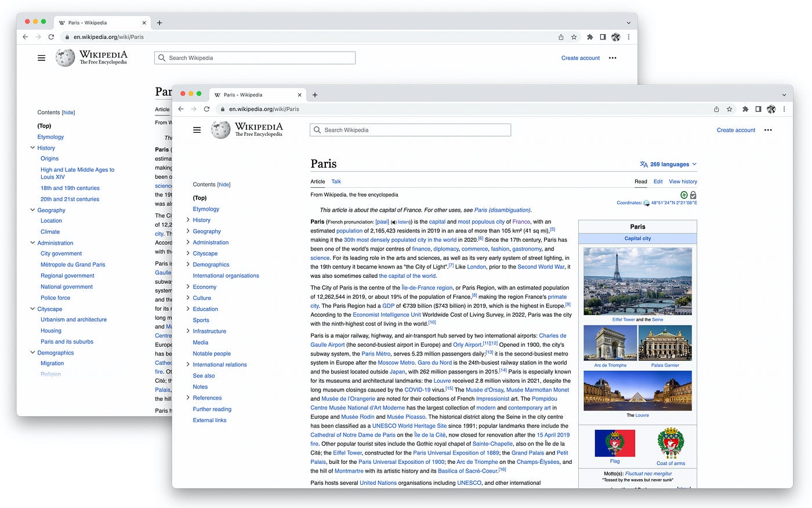Open the tab search chevron in the front window title bar

(x=784, y=95)
